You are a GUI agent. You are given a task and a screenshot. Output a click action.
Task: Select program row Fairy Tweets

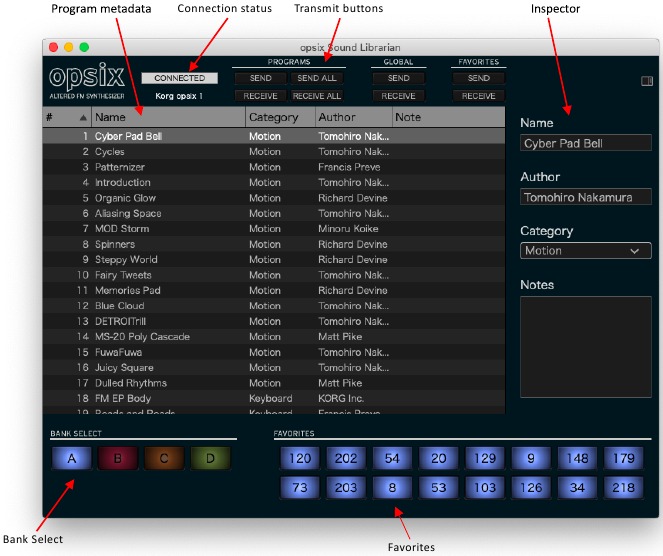(274, 275)
